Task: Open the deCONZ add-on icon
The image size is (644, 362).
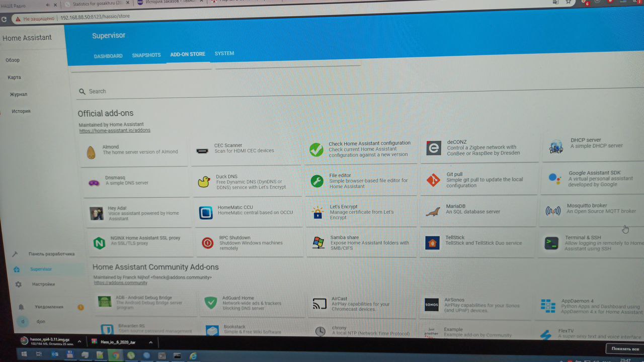Action: click(x=434, y=148)
